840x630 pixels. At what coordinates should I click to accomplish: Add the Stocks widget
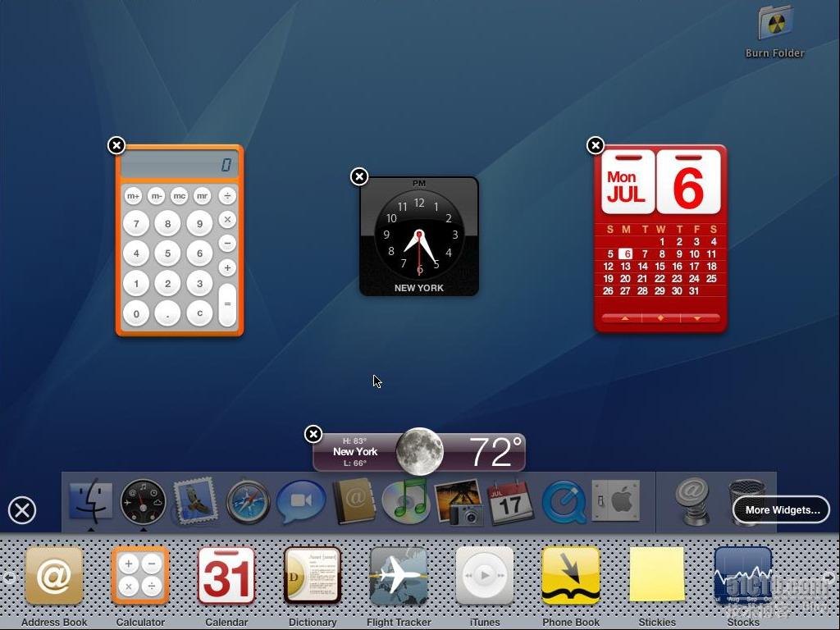tap(743, 576)
